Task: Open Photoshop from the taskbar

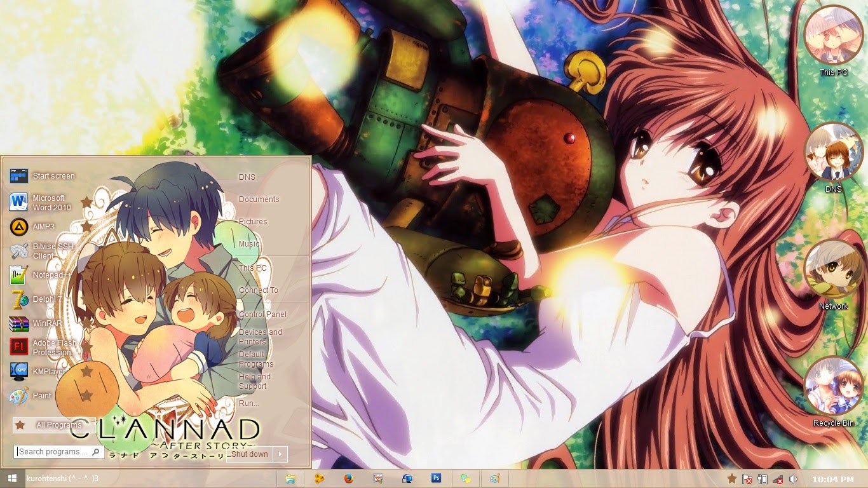Action: point(436,478)
